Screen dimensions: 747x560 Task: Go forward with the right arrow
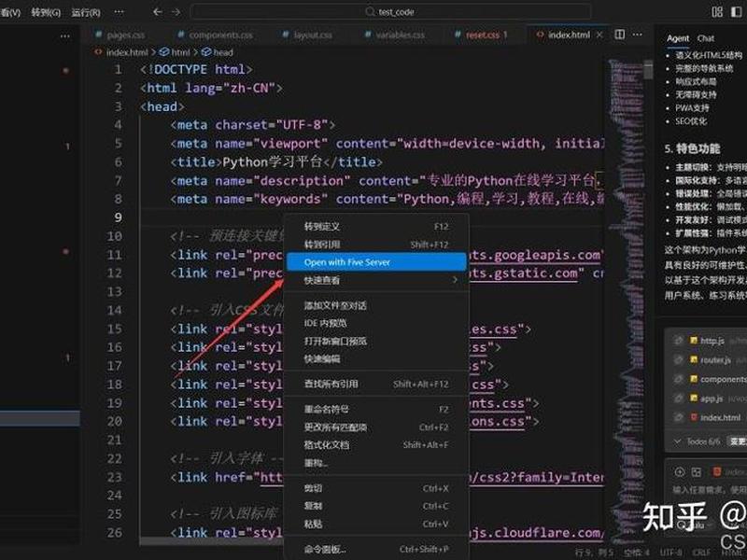(x=176, y=11)
